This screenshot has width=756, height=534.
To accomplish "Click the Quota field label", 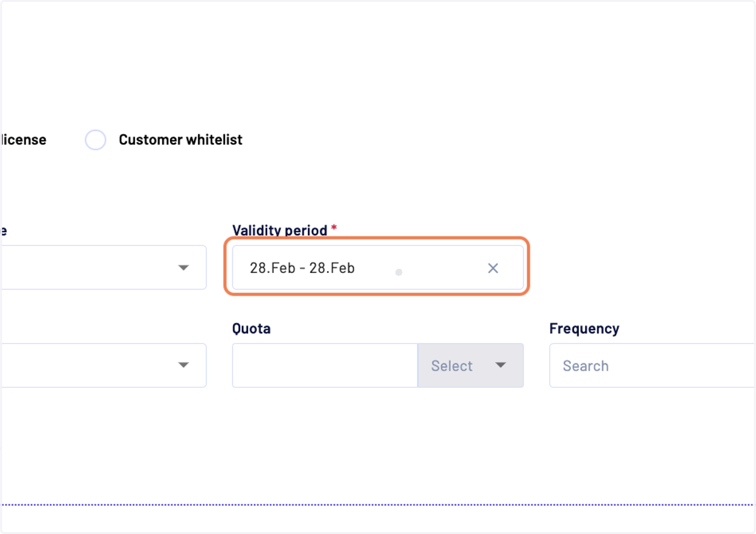I will (251, 328).
